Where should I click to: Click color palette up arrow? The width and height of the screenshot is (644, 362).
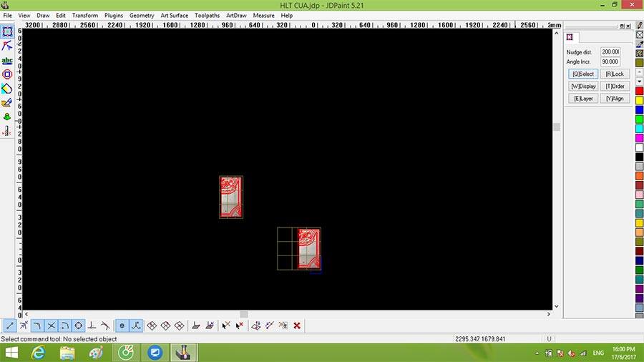(640, 72)
